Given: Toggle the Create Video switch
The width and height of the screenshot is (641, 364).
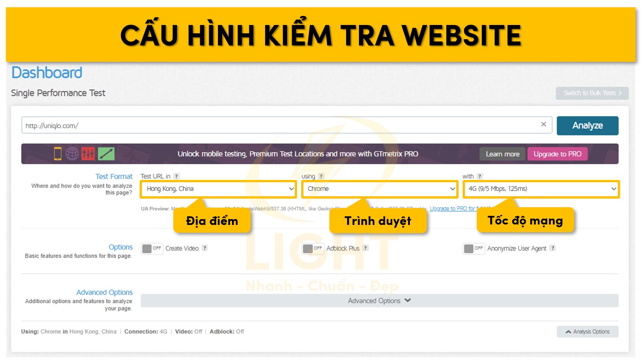Looking at the screenshot, I should pos(152,249).
